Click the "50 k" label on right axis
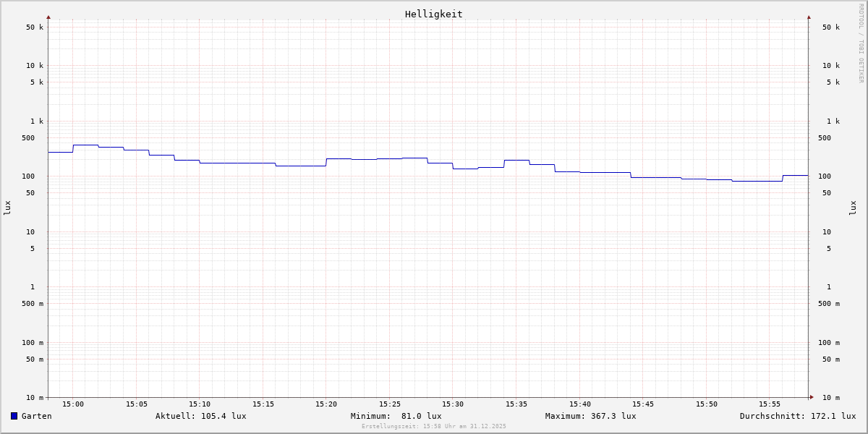Screen dimensions: 868x434 coord(831,27)
